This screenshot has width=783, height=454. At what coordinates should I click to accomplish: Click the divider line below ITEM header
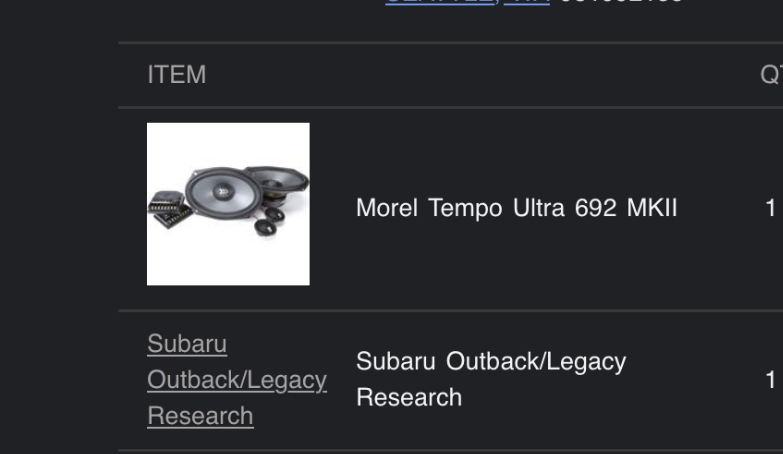pos(450,107)
